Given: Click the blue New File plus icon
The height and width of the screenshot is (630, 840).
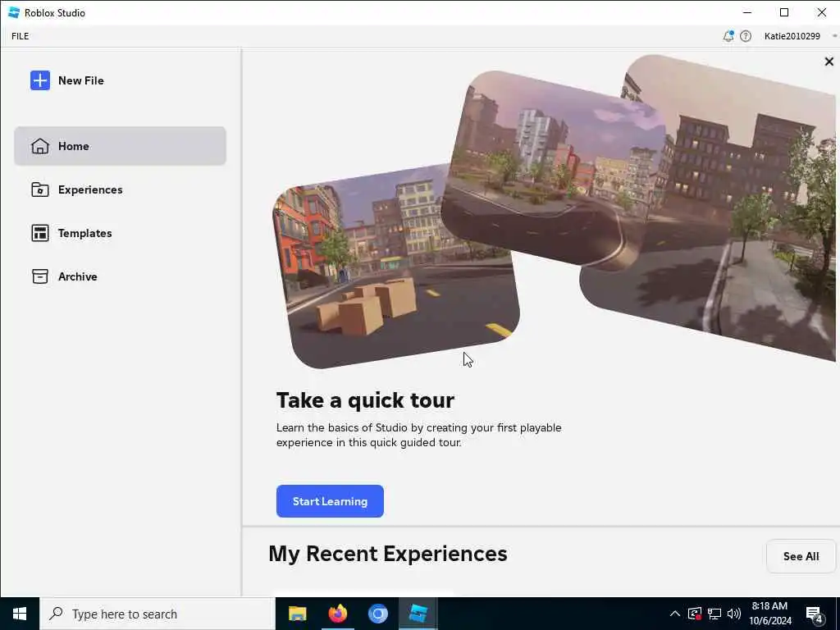Looking at the screenshot, I should coord(40,80).
